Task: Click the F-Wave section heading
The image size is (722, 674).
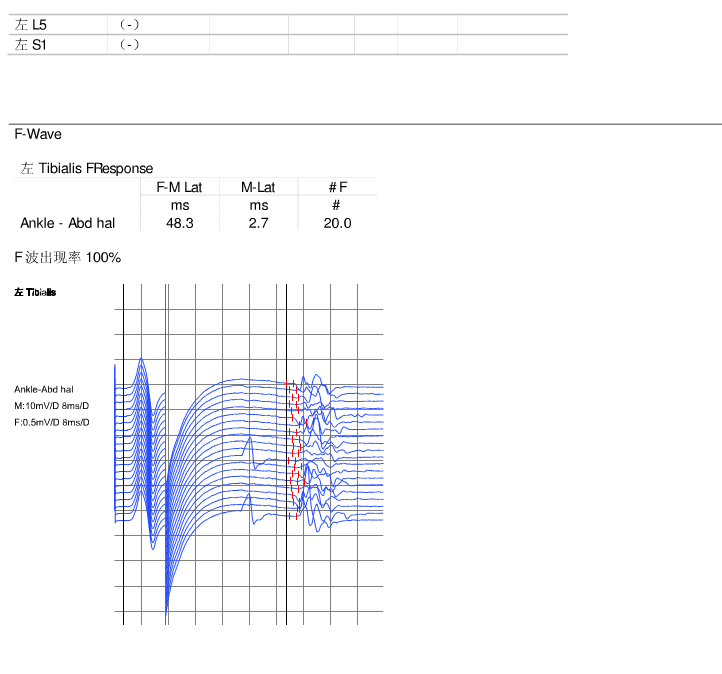Action: 38,134
